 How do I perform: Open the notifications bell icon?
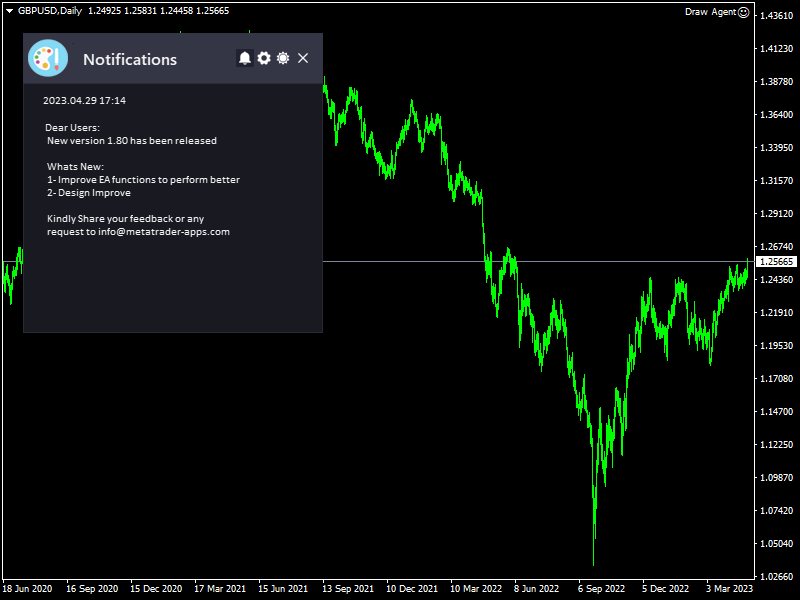click(x=245, y=59)
